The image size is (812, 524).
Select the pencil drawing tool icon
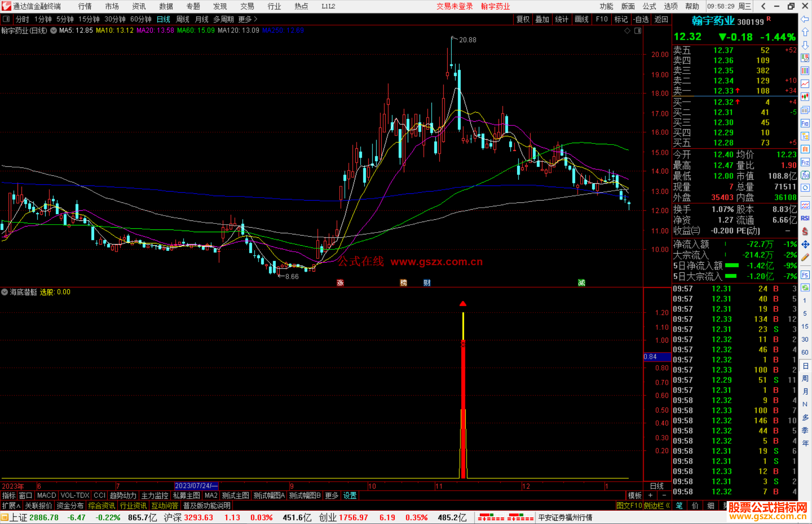[x=805, y=258]
